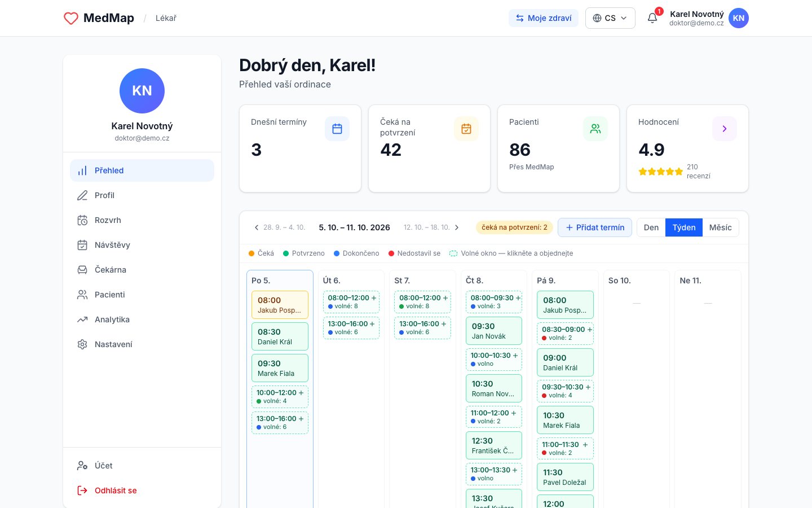Click the Přidat termín button
Screen dimensions: 812x508
[x=595, y=227]
